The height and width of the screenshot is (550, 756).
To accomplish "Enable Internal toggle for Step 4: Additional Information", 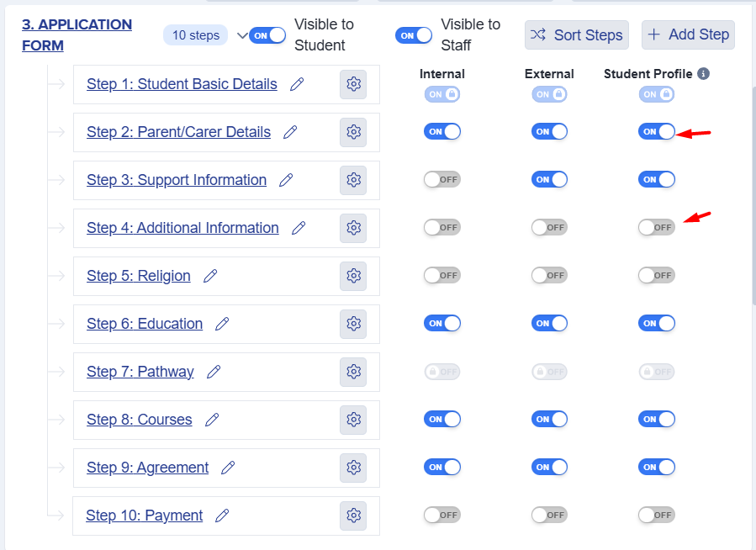I will 442,227.
